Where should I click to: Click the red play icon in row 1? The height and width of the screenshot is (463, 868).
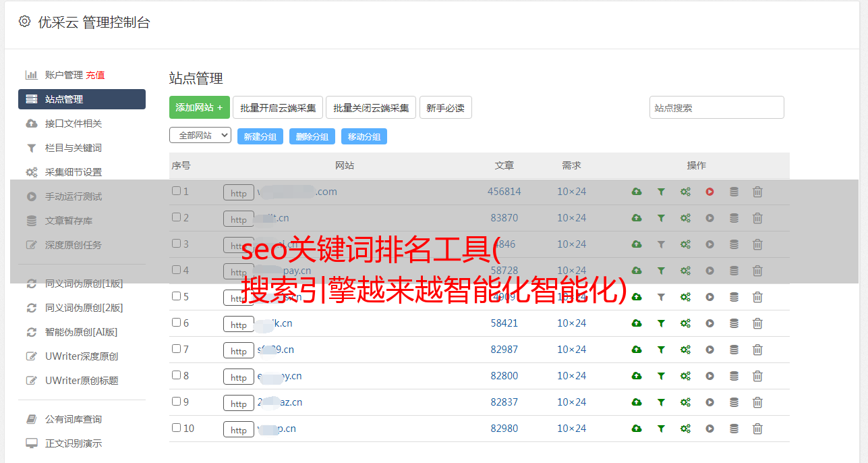(710, 192)
